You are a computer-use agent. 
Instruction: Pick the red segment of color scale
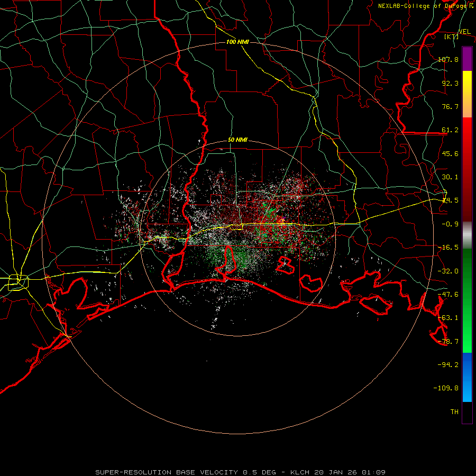467,169
